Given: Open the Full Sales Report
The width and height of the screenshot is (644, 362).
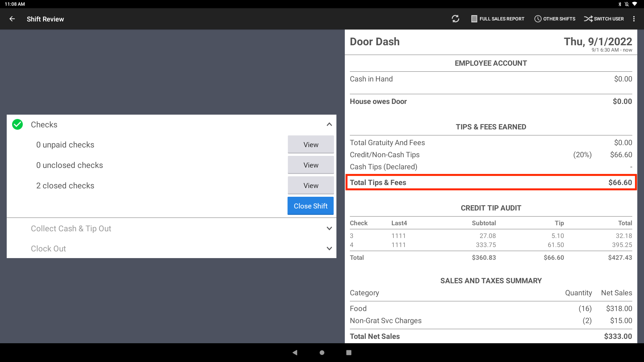Looking at the screenshot, I should tap(498, 19).
